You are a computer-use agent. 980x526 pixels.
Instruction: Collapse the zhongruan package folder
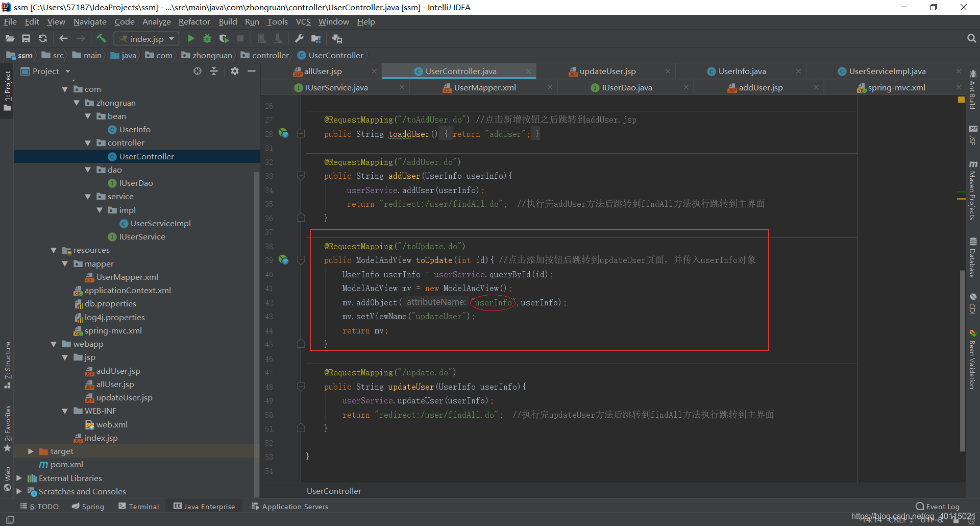coord(77,103)
